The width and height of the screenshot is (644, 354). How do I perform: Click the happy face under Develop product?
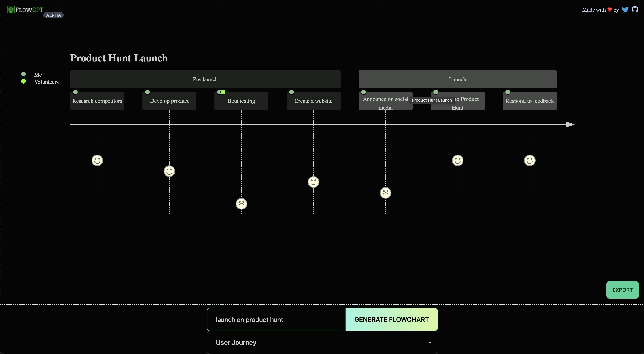click(x=169, y=171)
